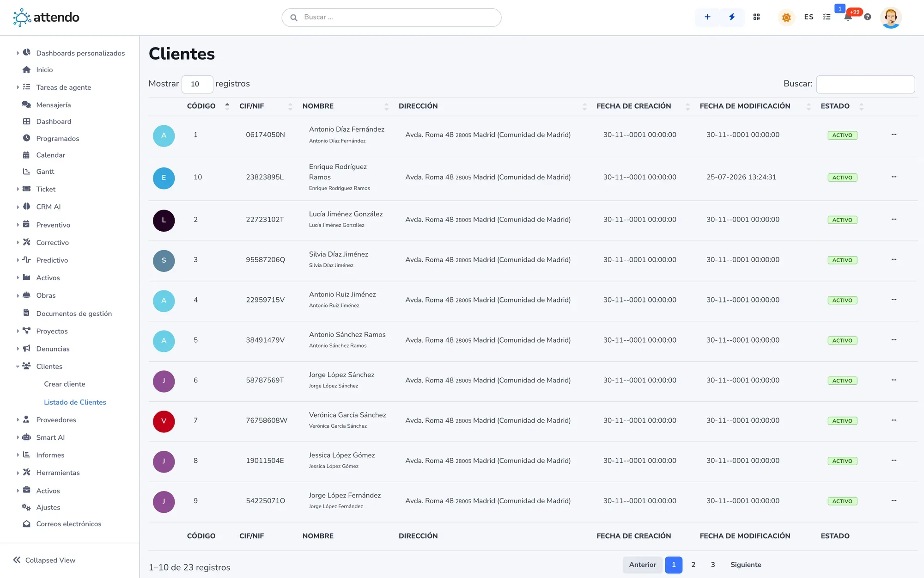Select Crear cliente submenu link
Image resolution: width=924 pixels, height=578 pixels.
64,384
